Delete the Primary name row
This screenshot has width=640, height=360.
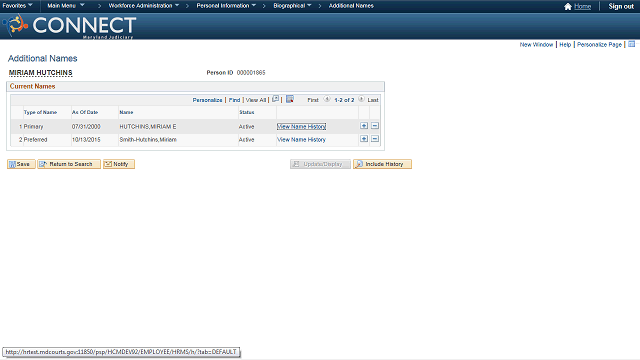pyautogui.click(x=375, y=126)
